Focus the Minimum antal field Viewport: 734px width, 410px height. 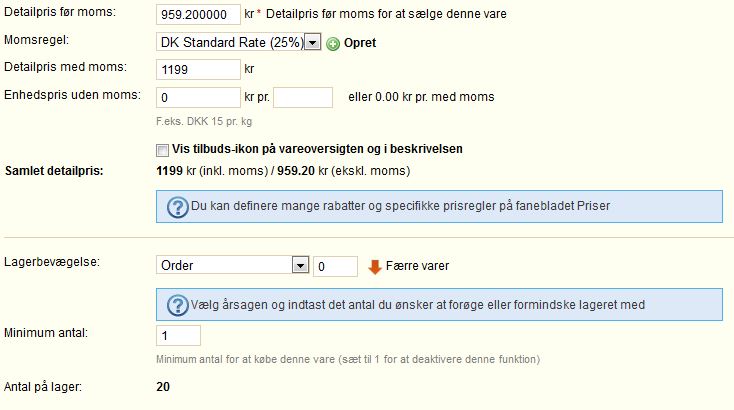click(x=178, y=336)
